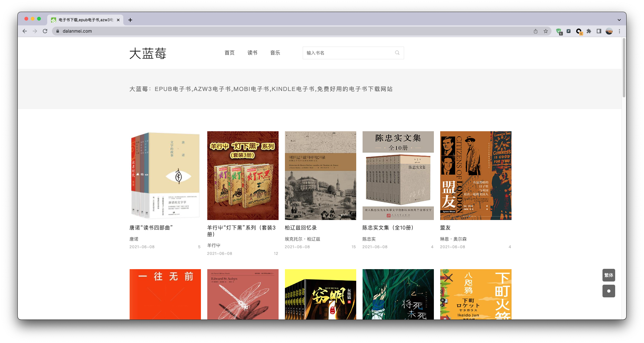Expand the tab search chevron
The height and width of the screenshot is (343, 644).
[x=619, y=20]
